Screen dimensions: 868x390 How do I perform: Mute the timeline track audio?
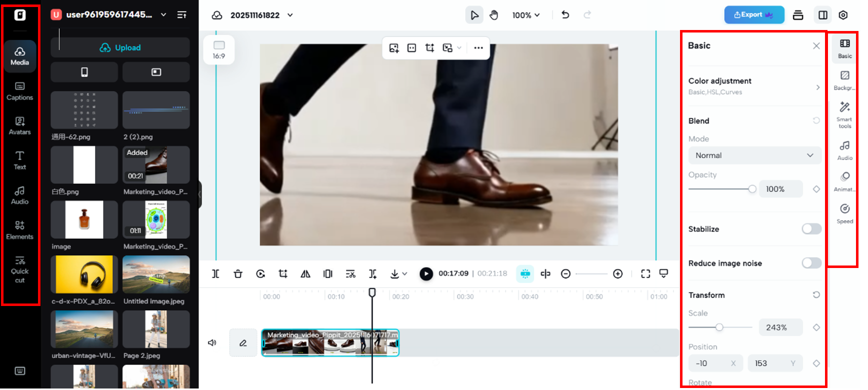(x=212, y=343)
